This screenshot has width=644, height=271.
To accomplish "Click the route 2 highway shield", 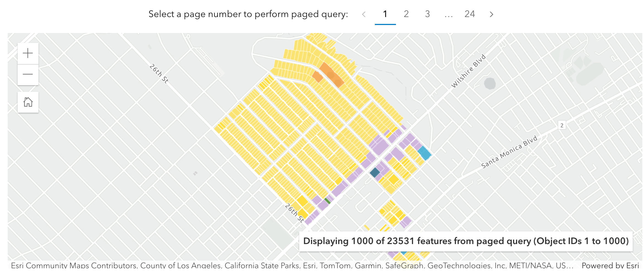I will (x=562, y=125).
